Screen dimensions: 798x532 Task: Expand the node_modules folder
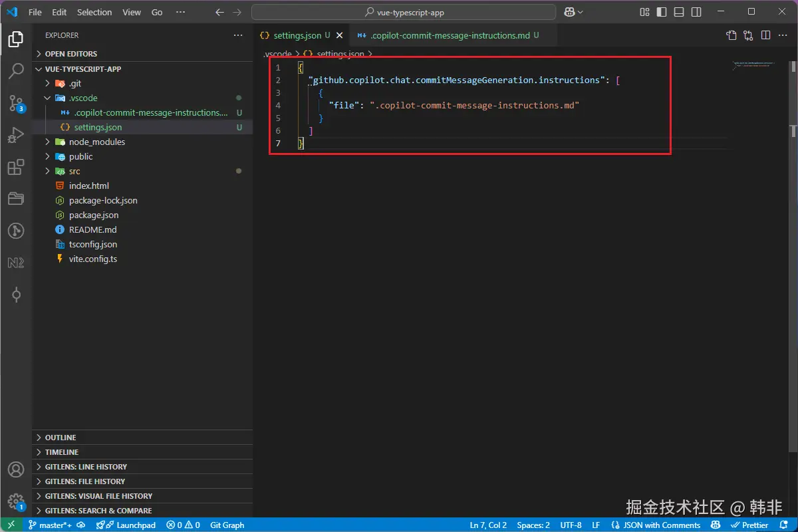[x=96, y=142]
